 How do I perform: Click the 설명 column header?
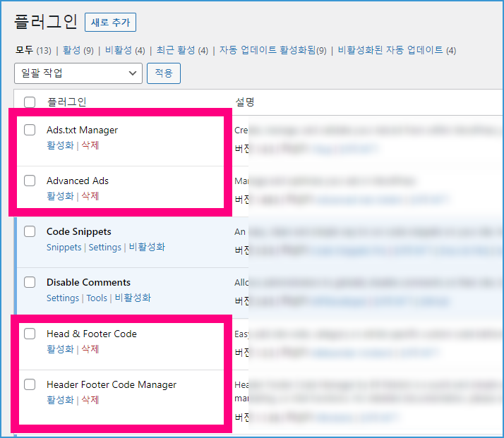click(x=245, y=102)
